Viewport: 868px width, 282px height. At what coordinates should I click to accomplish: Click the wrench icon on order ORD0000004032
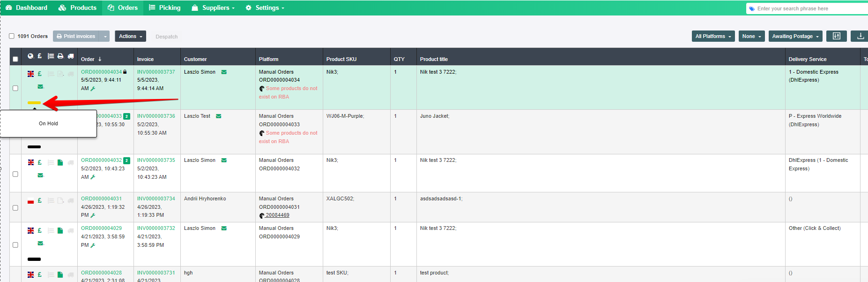tap(93, 177)
